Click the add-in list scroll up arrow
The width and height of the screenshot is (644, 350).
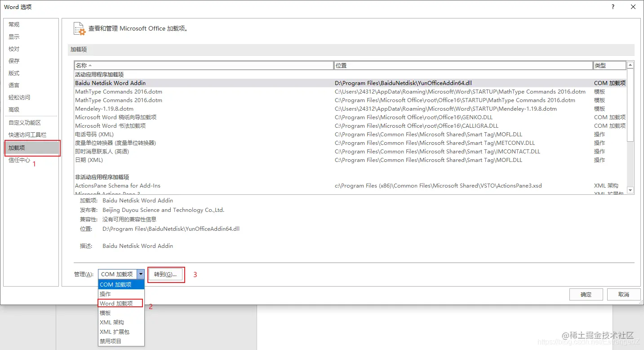(x=630, y=65)
